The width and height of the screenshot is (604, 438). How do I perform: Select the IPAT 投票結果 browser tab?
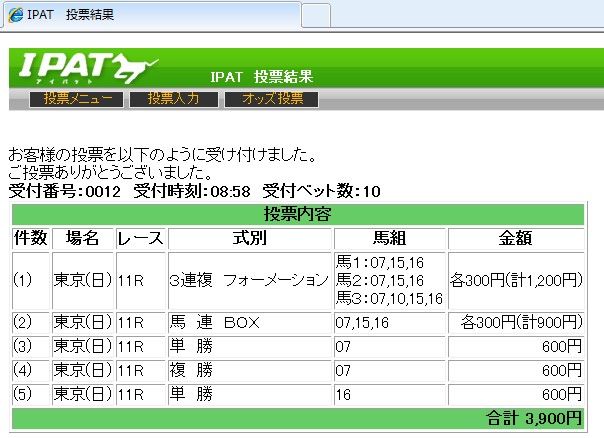pyautogui.click(x=152, y=15)
